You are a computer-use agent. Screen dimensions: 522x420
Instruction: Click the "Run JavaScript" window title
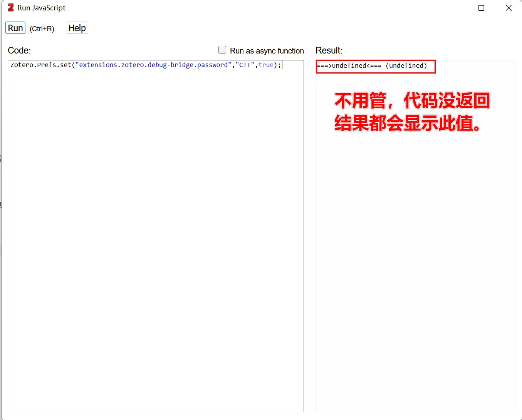pos(42,8)
